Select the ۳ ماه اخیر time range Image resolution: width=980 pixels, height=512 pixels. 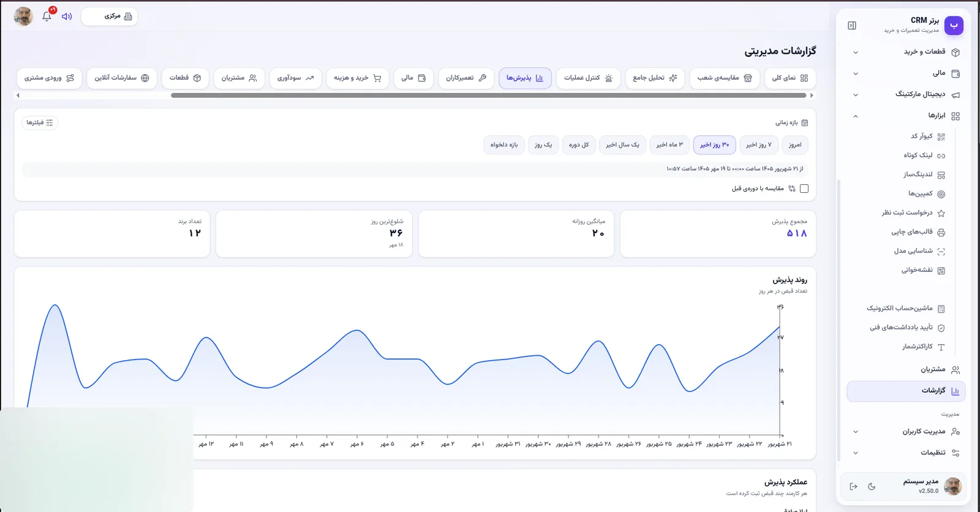[x=669, y=145]
